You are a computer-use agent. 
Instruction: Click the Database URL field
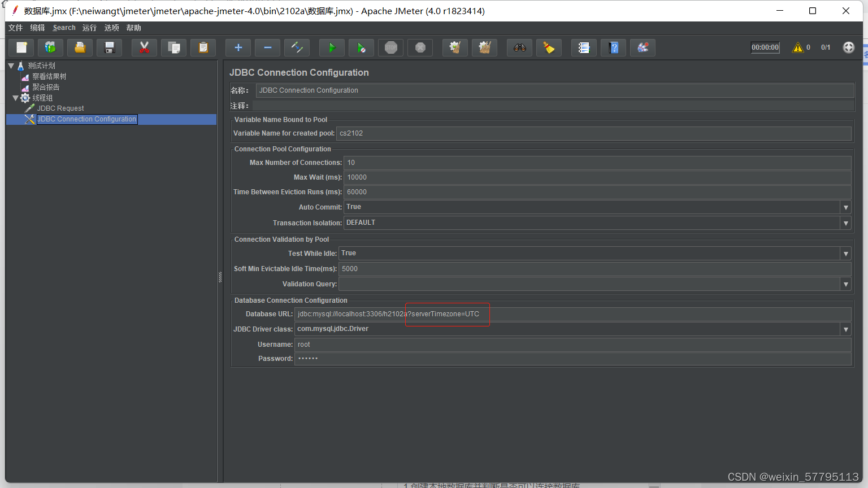click(573, 314)
